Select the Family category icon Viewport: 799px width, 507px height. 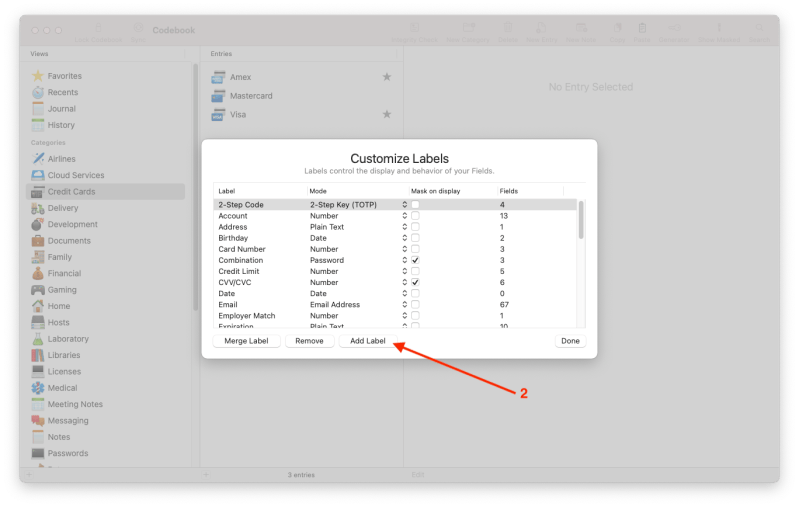click(38, 257)
